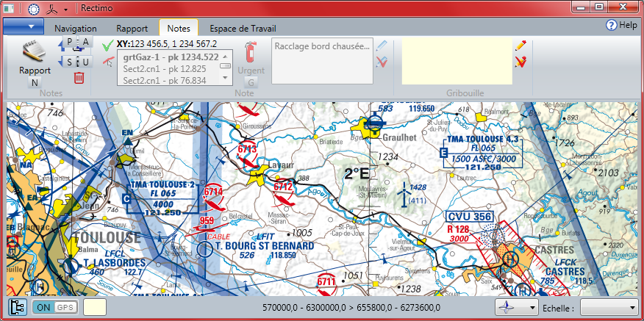Click the CVU 356 box label on map
The width and height of the screenshot is (644, 321).
point(470,217)
